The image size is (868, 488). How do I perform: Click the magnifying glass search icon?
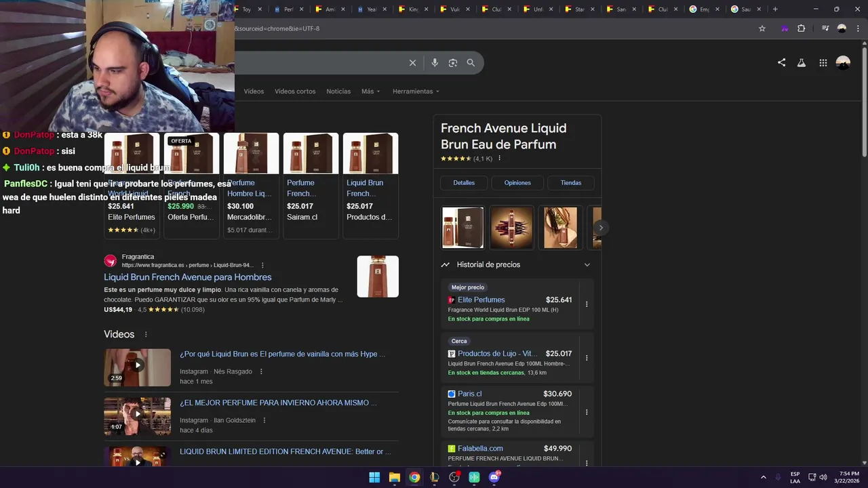coord(471,63)
